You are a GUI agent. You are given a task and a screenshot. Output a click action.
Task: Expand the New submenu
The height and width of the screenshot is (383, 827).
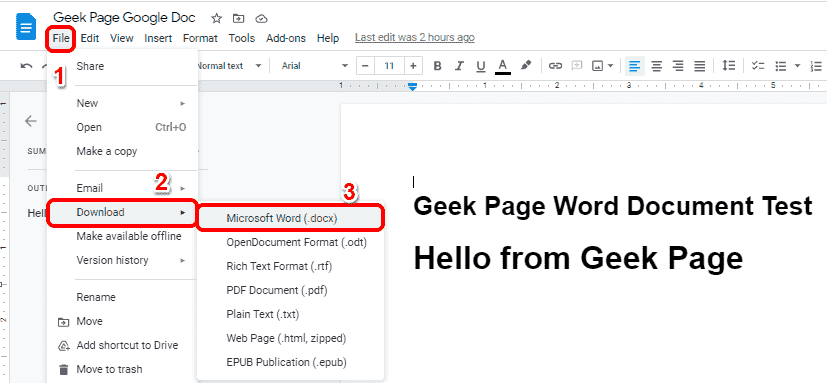(x=122, y=103)
